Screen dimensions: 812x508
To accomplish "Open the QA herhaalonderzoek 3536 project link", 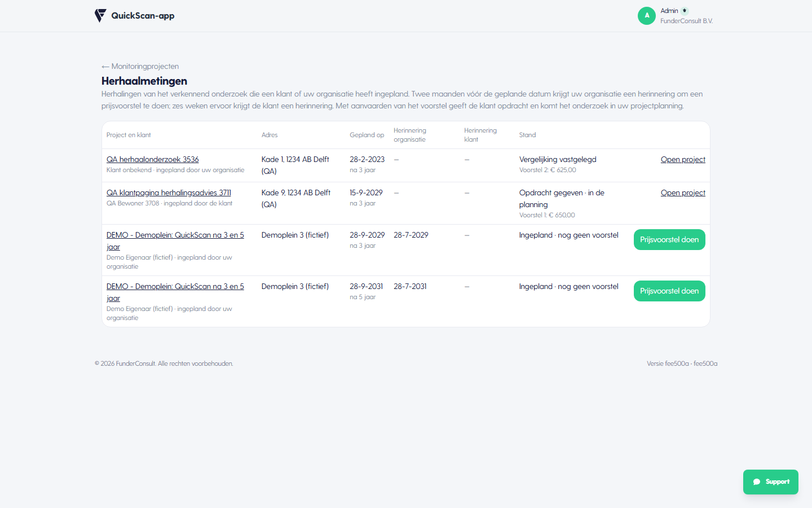I will 153,159.
